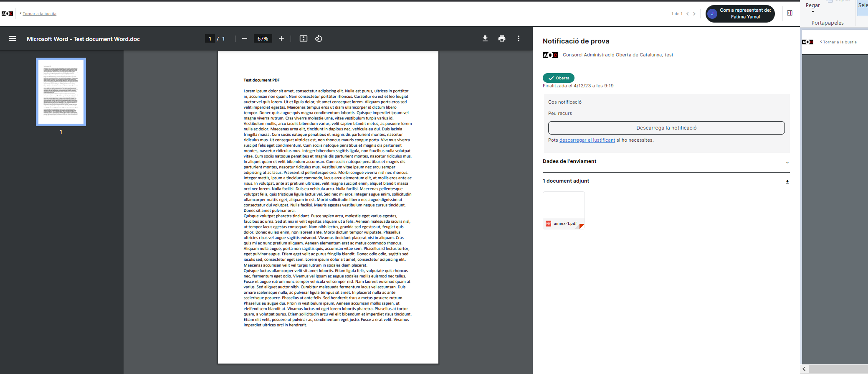Image resolution: width=868 pixels, height=374 pixels.
Task: Click Descarrega la notificació button
Action: coord(666,128)
